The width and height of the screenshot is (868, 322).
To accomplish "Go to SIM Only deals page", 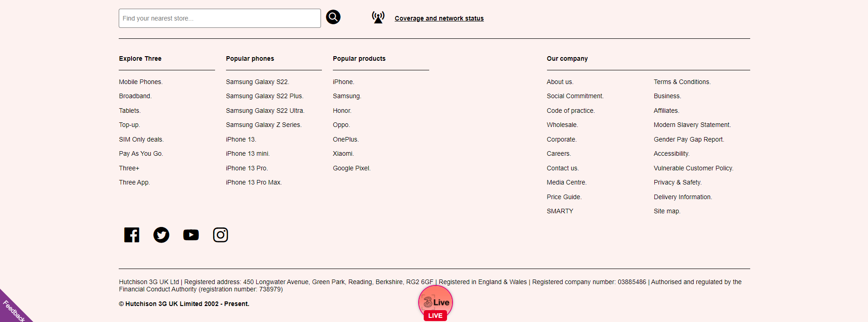I will coord(141,139).
